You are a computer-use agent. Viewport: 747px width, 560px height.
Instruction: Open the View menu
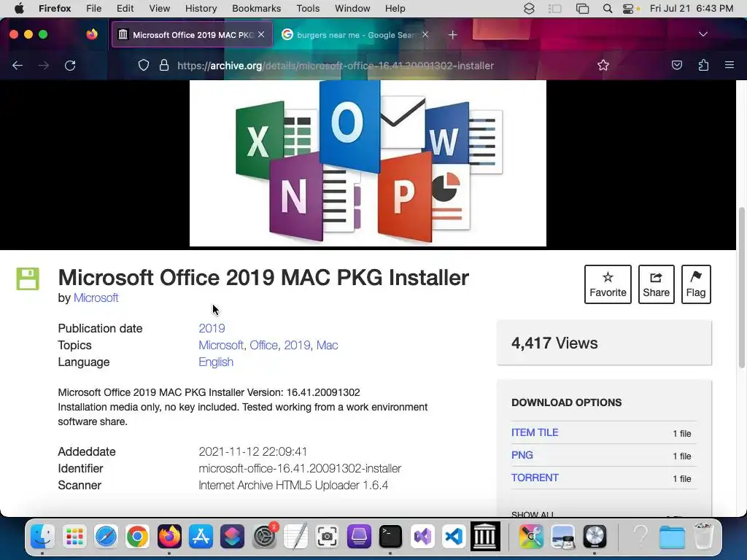pos(159,8)
